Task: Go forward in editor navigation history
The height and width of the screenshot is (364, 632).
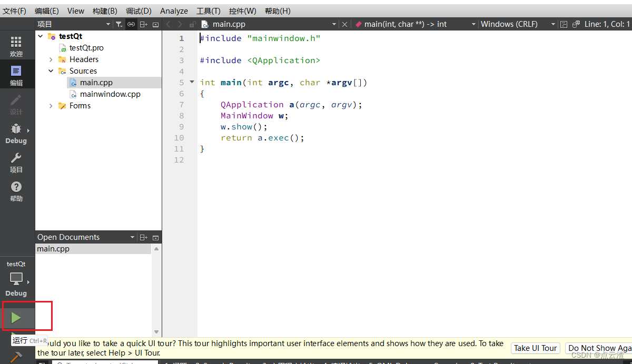Action: pos(181,24)
